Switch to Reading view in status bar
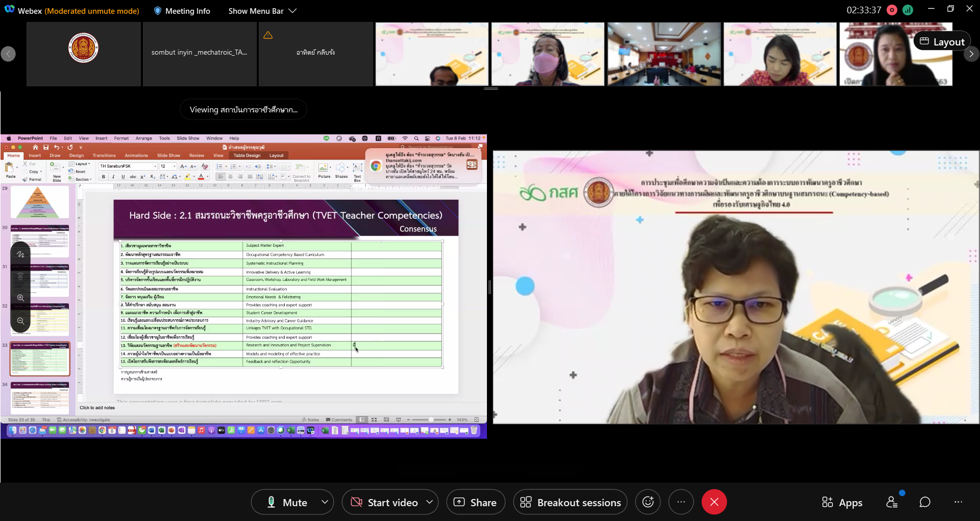This screenshot has height=521, width=980. click(386, 420)
